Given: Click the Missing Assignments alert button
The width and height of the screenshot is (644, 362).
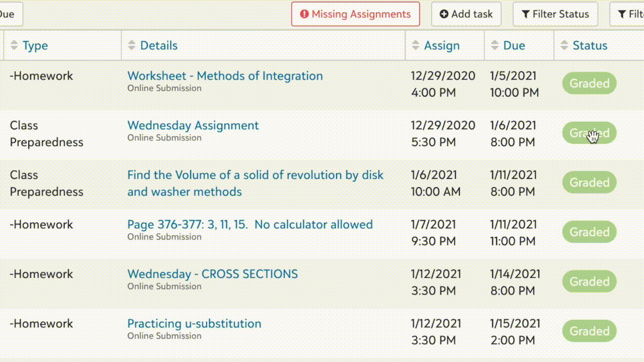Looking at the screenshot, I should pos(355,14).
